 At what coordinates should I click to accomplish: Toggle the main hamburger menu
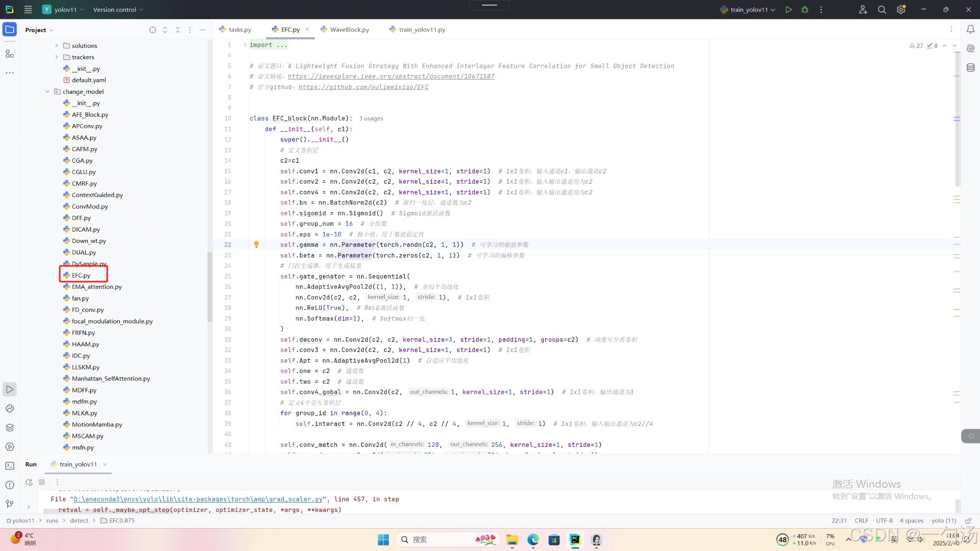pos(28,10)
